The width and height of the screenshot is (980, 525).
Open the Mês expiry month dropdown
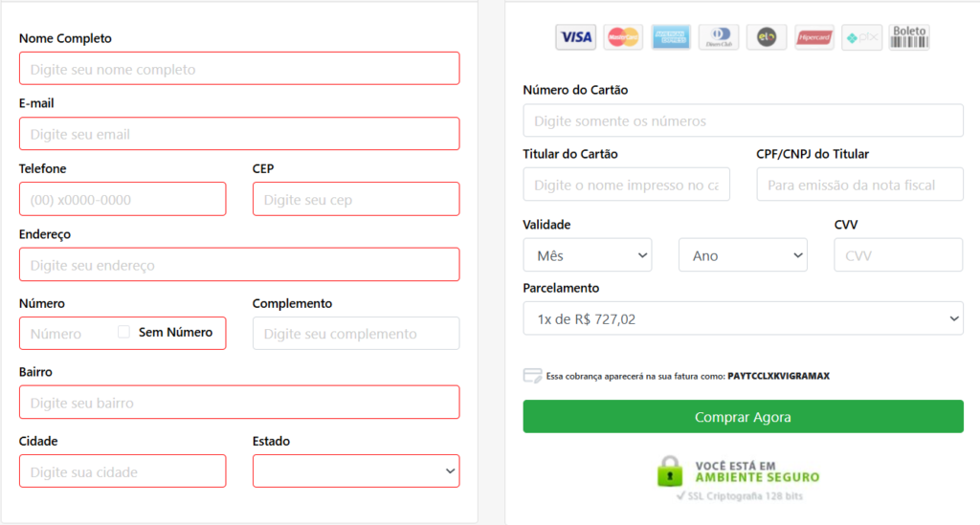tap(588, 254)
